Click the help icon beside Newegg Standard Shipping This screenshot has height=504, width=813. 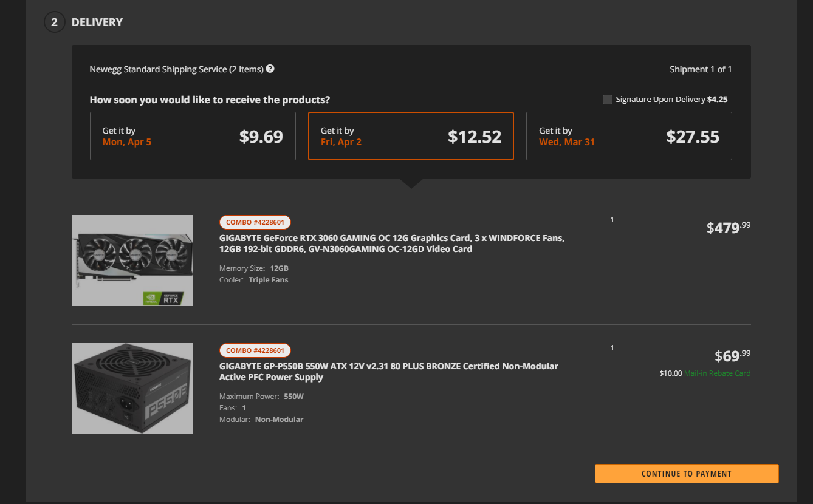(270, 69)
